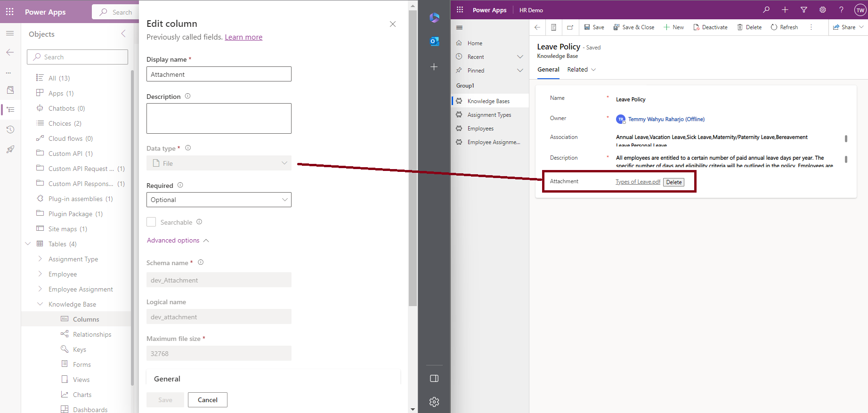This screenshot has height=413, width=868.
Task: Open Temmy Wahyu Raharjo owner link
Action: tap(666, 119)
